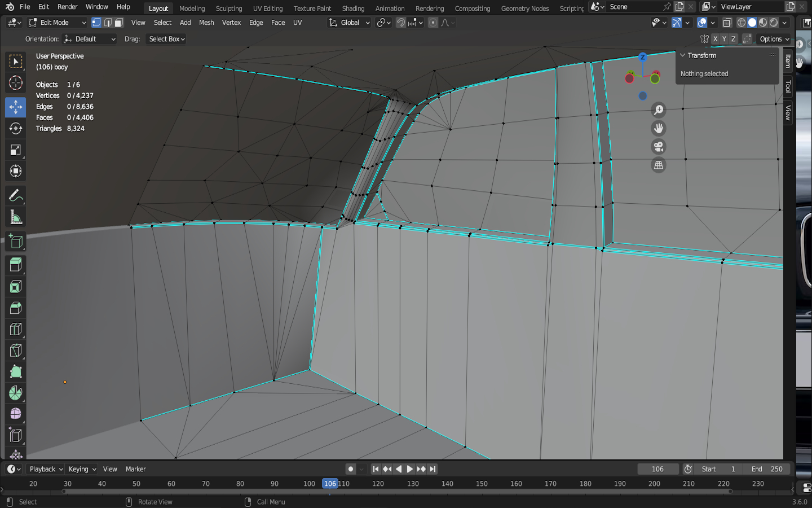The width and height of the screenshot is (812, 508).
Task: Choose the Edge Slide tool
Action: pyautogui.click(x=16, y=436)
